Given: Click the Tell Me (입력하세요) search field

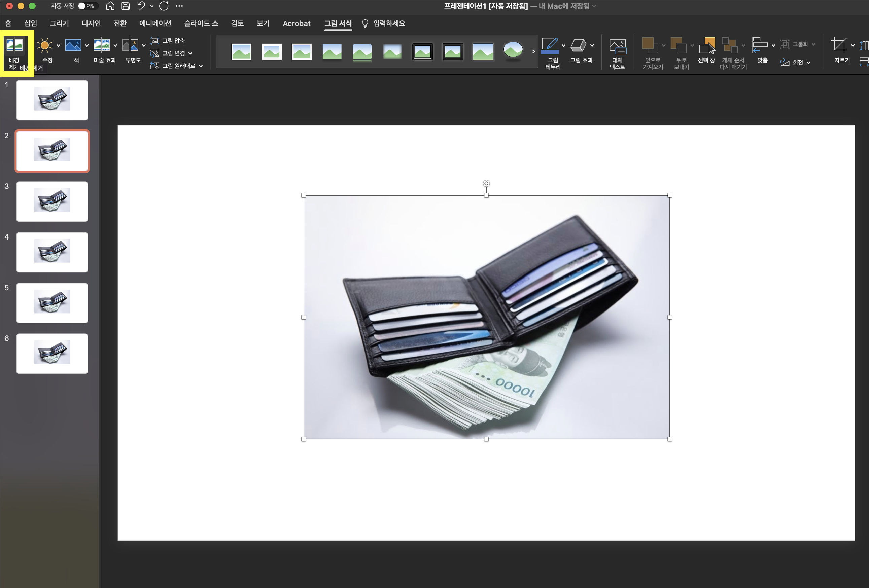Looking at the screenshot, I should pos(389,23).
